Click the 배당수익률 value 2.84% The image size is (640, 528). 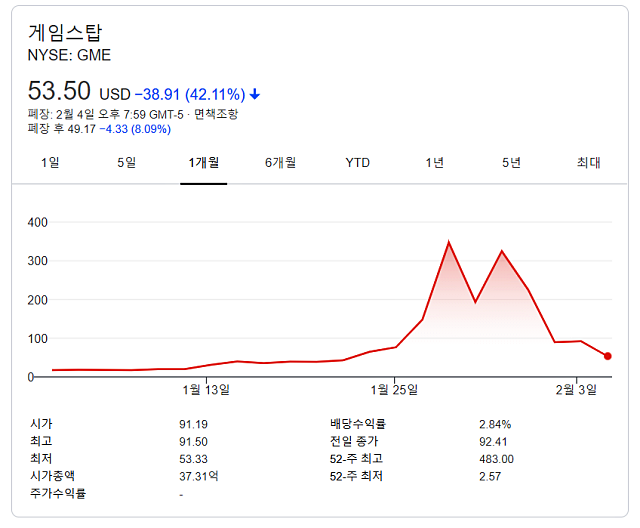[495, 424]
